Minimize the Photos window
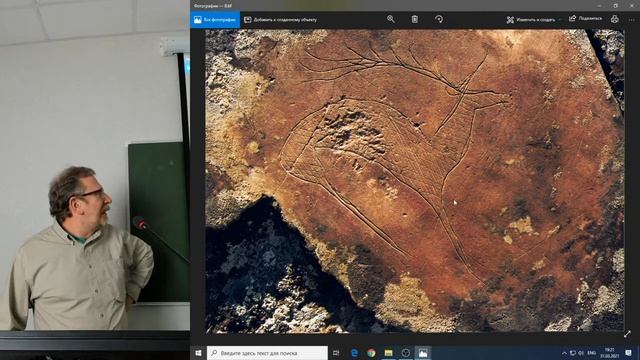Screen dimensions: 640x360 tap(599, 6)
